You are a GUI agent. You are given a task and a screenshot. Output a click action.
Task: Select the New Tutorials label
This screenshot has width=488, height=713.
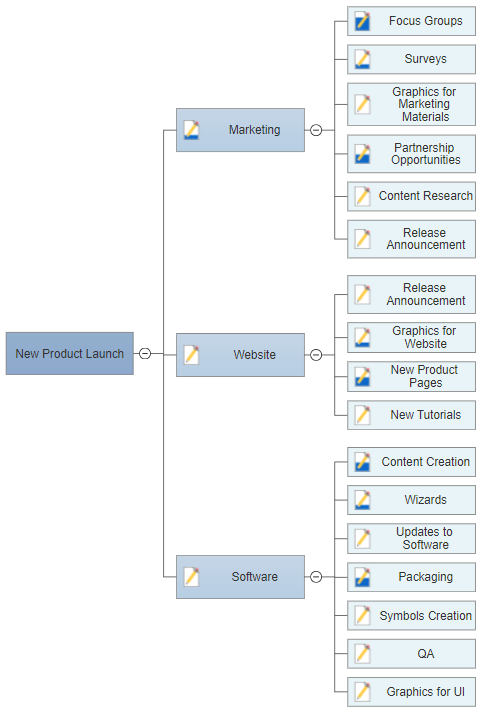click(425, 415)
